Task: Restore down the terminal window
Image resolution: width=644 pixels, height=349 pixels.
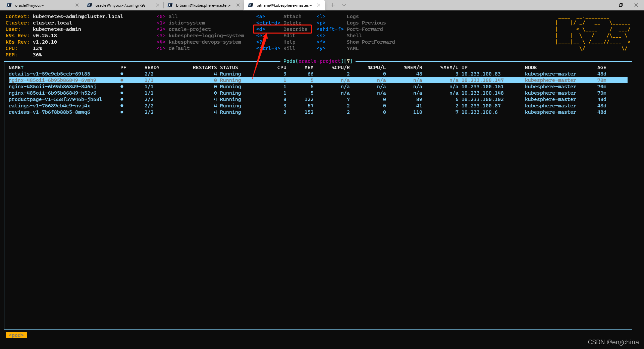Action: tap(621, 5)
